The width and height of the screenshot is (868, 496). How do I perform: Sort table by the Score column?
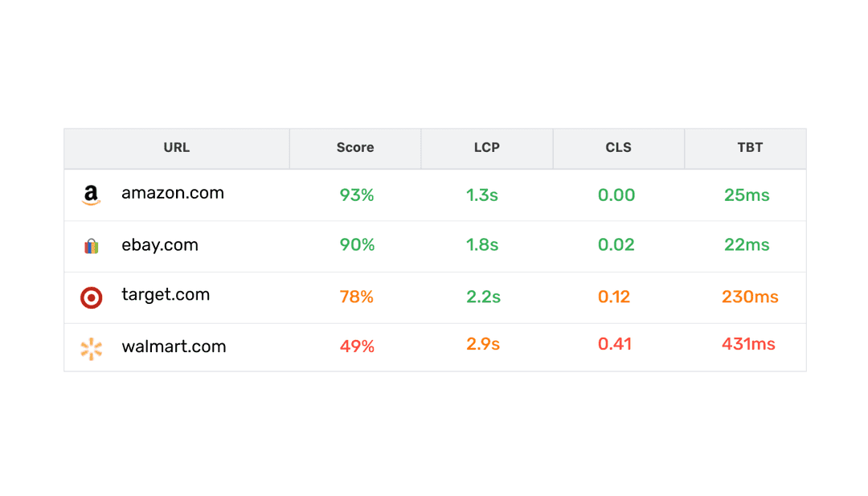coord(354,148)
